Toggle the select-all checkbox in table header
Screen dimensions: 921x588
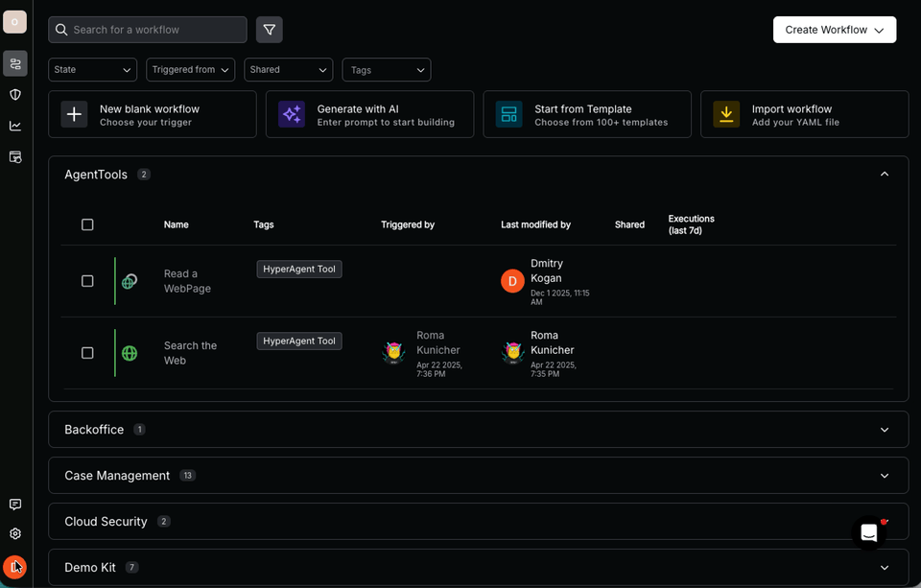87,224
